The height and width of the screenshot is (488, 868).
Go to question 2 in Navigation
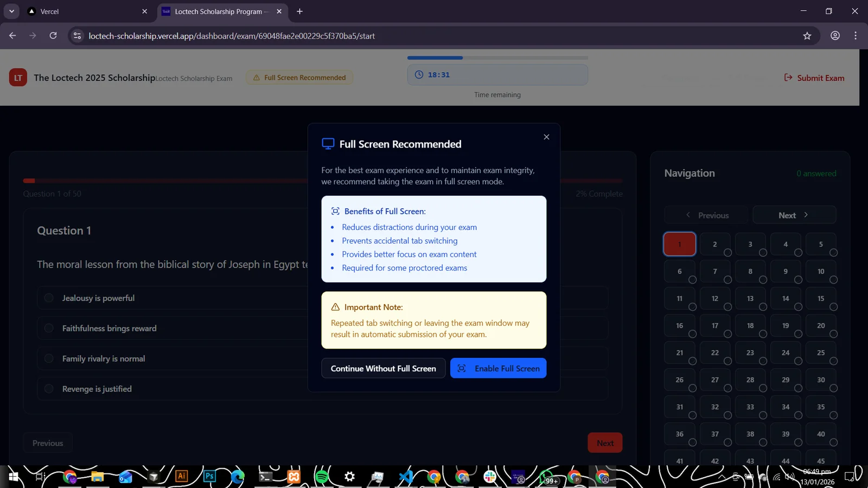(714, 244)
